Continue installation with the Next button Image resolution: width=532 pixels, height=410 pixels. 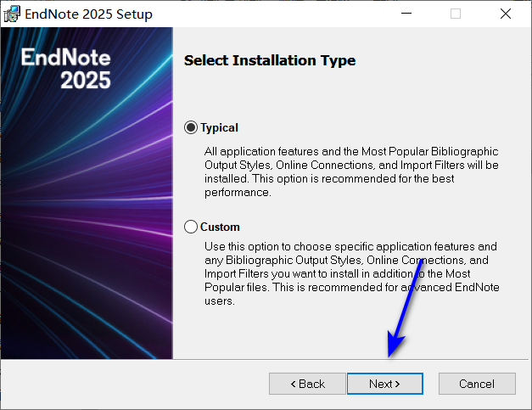point(384,384)
